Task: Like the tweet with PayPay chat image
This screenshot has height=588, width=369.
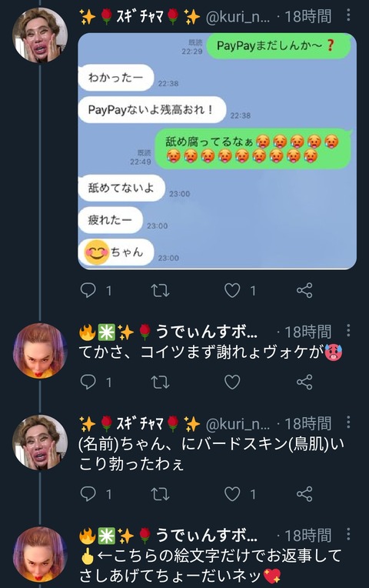Action: [232, 290]
